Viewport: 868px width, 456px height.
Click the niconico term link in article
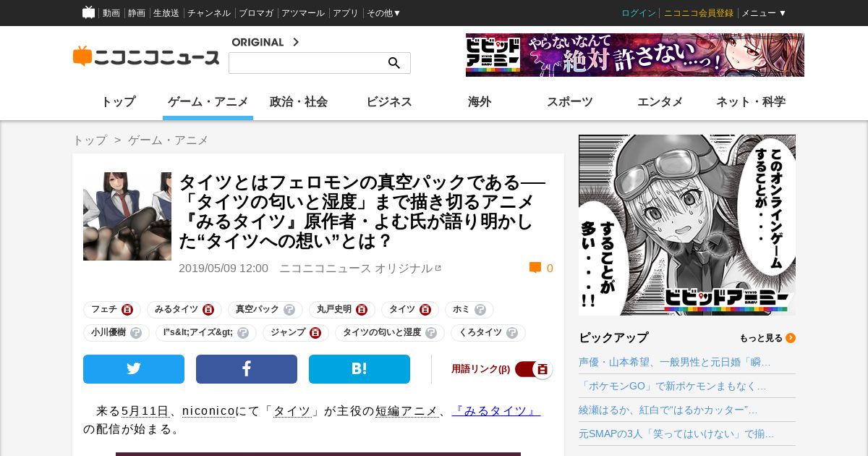pyautogui.click(x=209, y=411)
